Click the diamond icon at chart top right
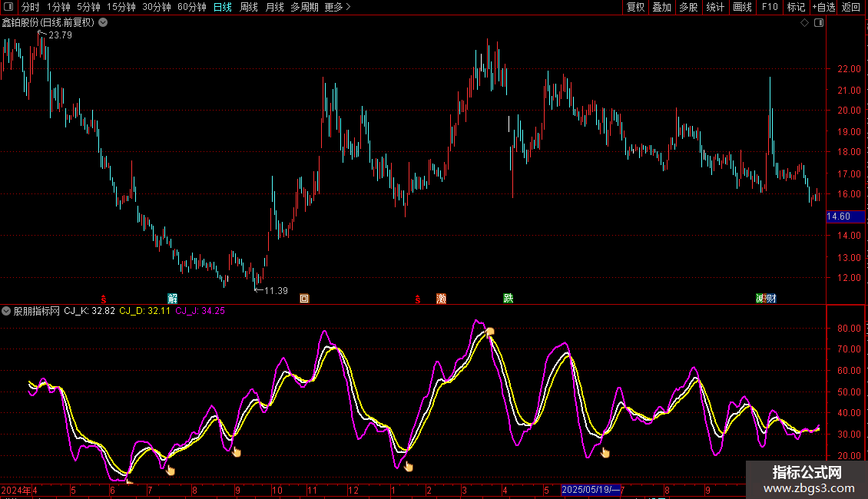868x499 pixels. pyautogui.click(x=804, y=23)
